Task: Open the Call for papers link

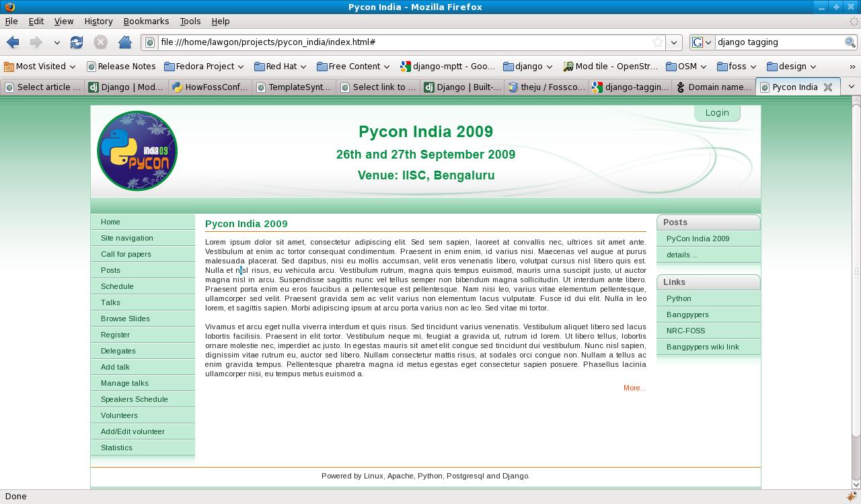Action: pyautogui.click(x=126, y=254)
